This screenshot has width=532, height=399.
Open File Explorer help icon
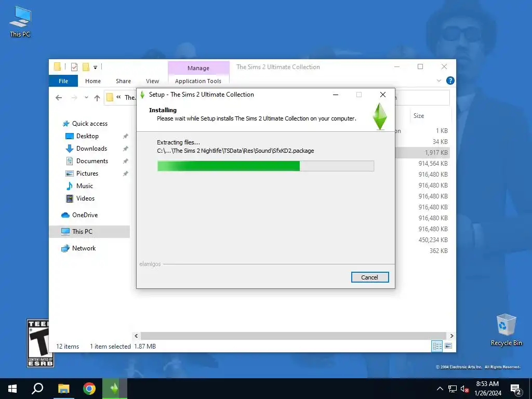pos(450,81)
